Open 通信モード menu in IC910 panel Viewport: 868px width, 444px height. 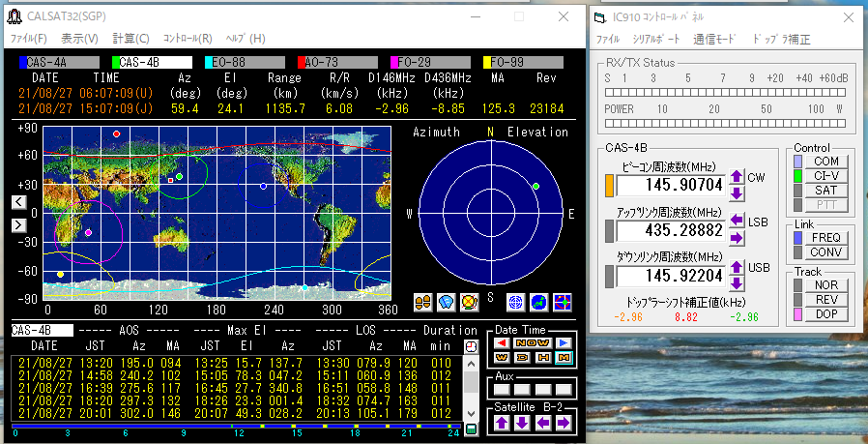(x=715, y=40)
